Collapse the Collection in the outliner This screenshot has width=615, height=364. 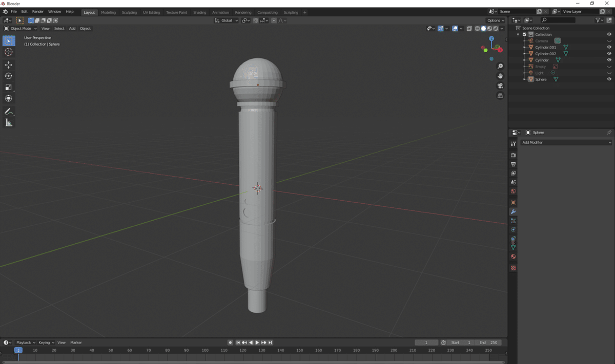518,34
